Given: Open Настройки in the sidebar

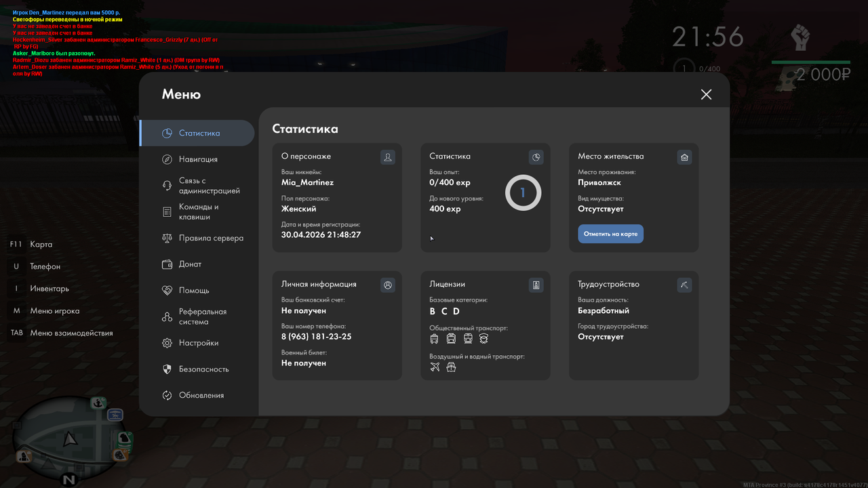Looking at the screenshot, I should [197, 343].
